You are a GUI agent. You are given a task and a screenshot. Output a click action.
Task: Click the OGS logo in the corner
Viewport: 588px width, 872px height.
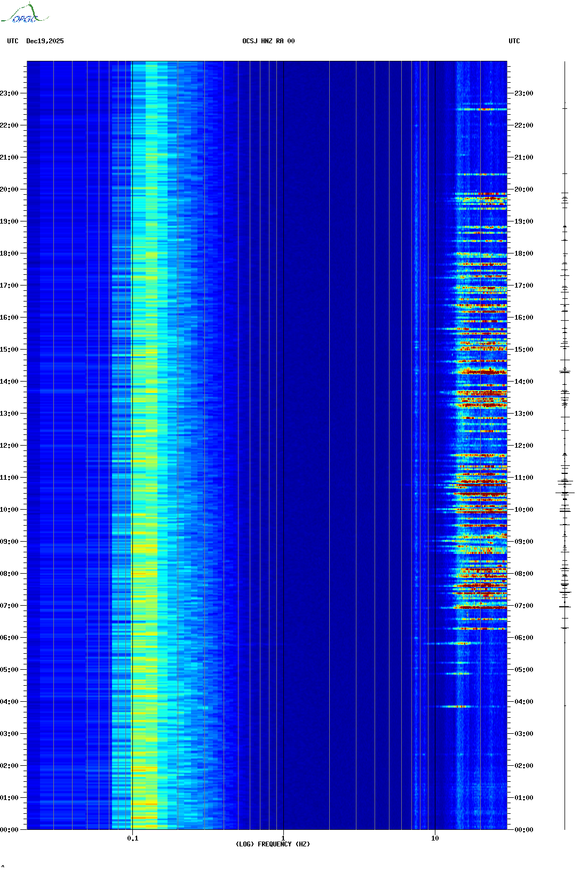tap(24, 14)
